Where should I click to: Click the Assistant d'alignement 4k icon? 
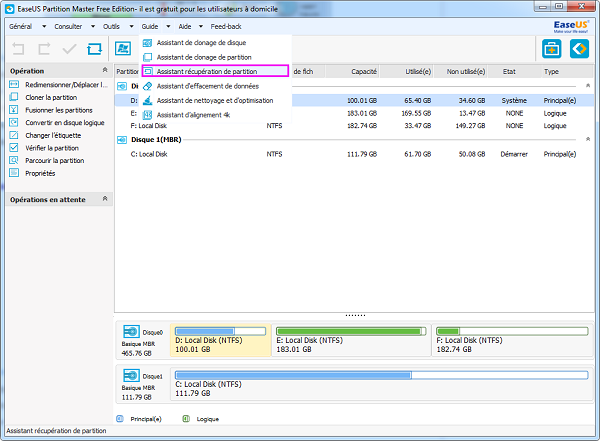[x=147, y=115]
